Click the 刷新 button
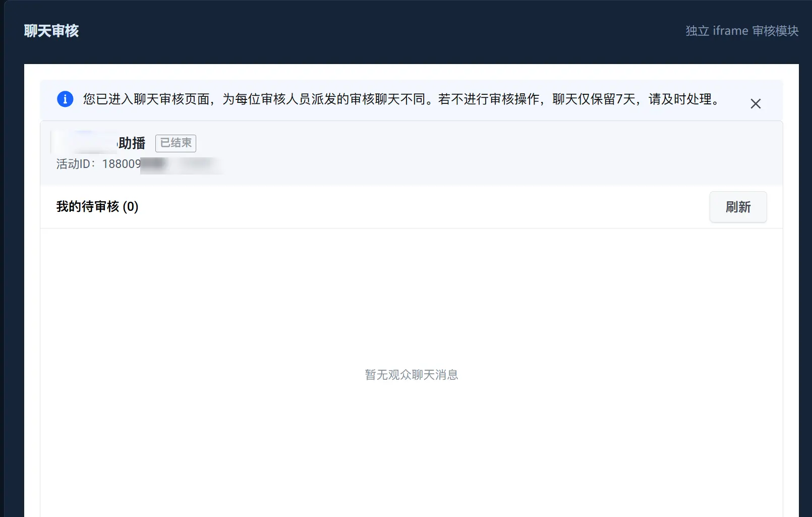812x517 pixels. coord(738,207)
